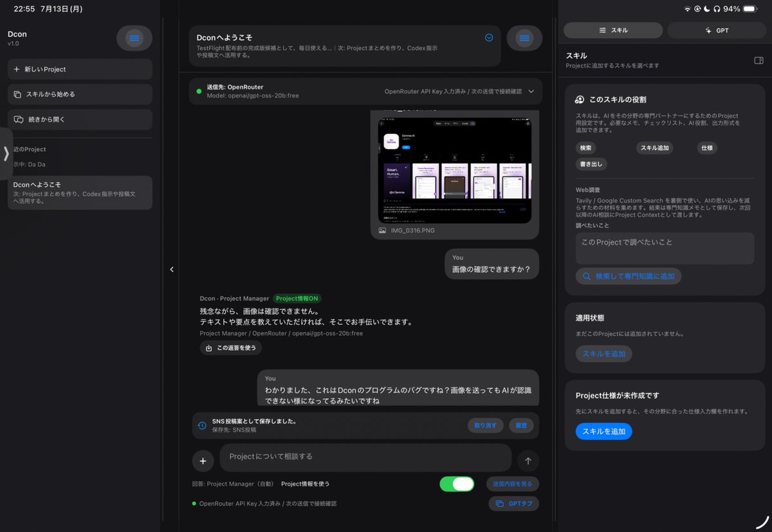Open the hamburger menu beside the welcome header

524,39
